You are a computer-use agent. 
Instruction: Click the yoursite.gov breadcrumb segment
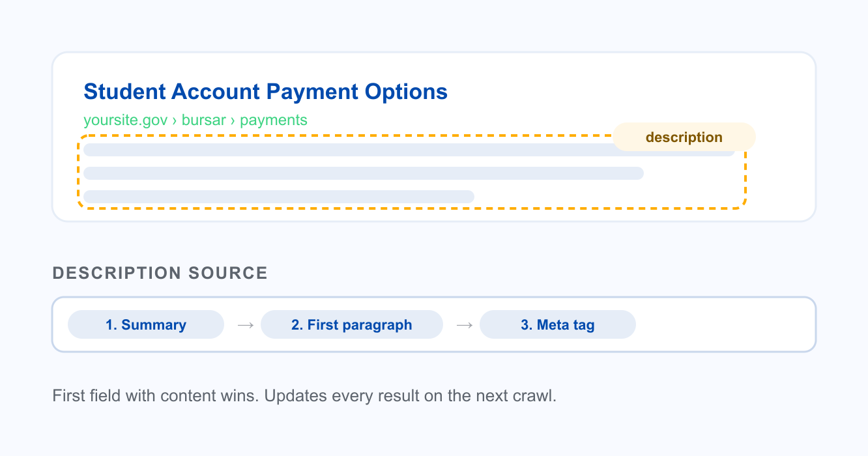[126, 121]
